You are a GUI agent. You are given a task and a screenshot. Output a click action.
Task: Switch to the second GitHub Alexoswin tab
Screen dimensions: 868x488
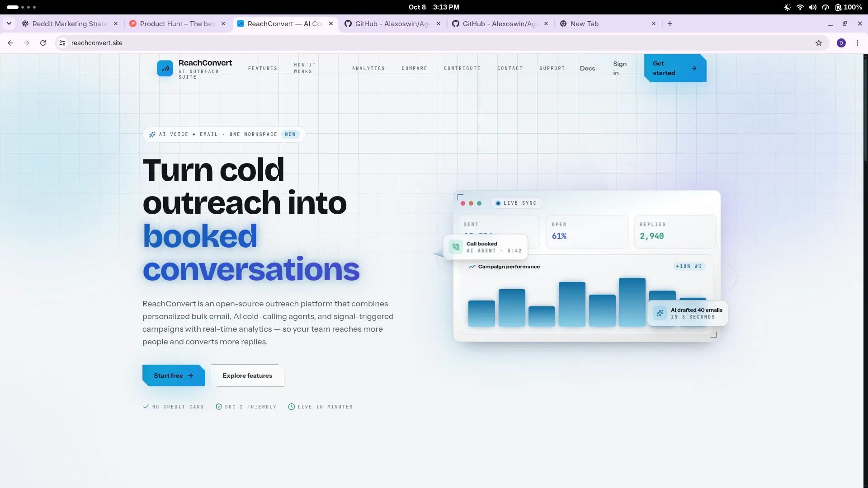click(x=500, y=23)
